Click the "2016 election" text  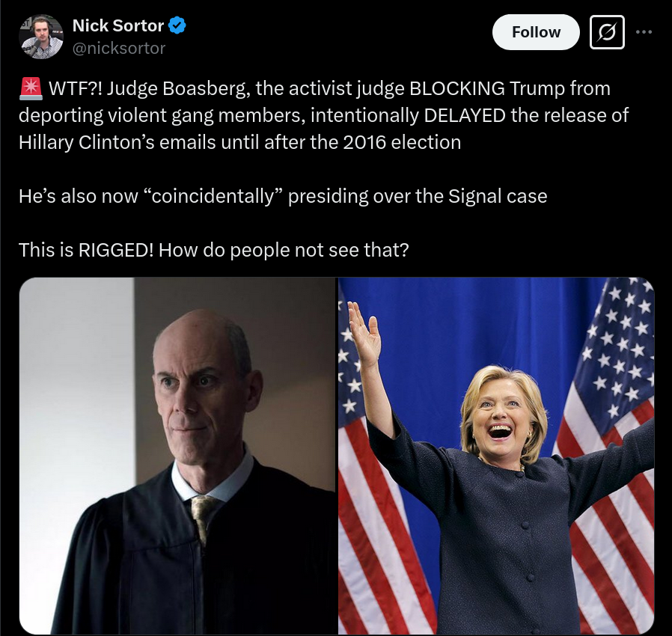coord(402,142)
